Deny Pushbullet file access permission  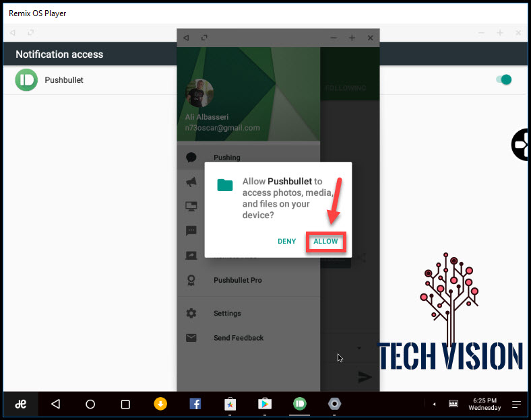click(286, 242)
